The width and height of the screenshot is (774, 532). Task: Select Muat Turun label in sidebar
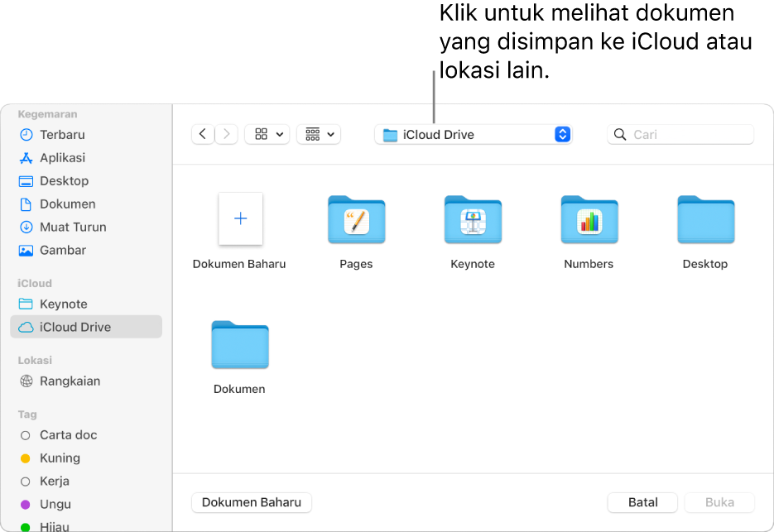tap(73, 227)
